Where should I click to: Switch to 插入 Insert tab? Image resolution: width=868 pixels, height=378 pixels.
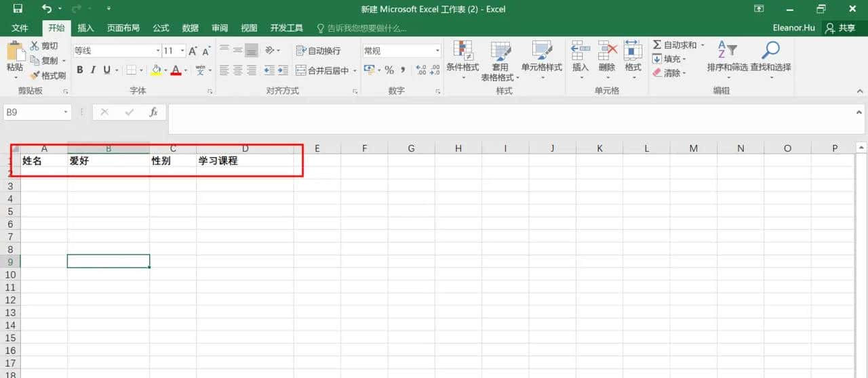tap(85, 28)
